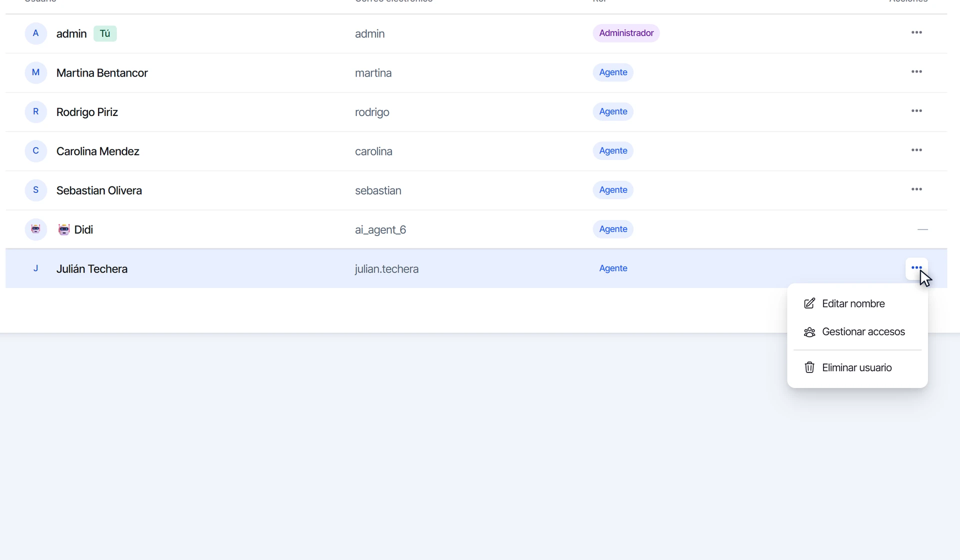Screen dimensions: 960x560
Task: Open actions menu for Rodrigo Piriz
Action: 916,111
